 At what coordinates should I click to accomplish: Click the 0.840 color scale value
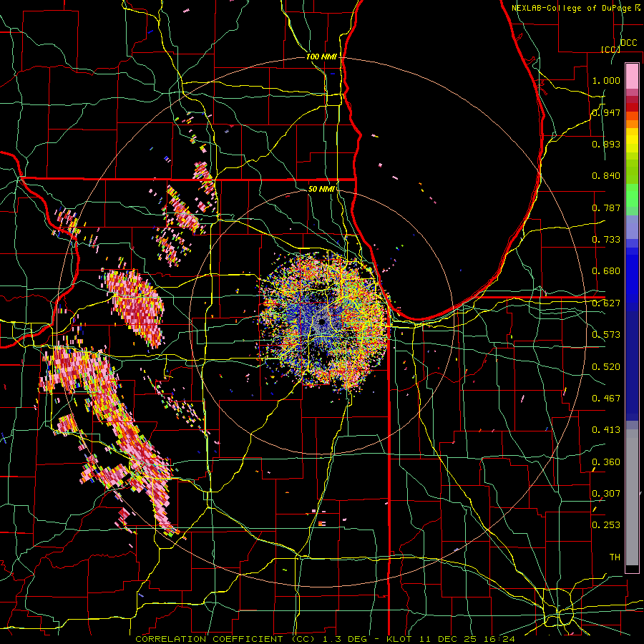[x=606, y=176]
